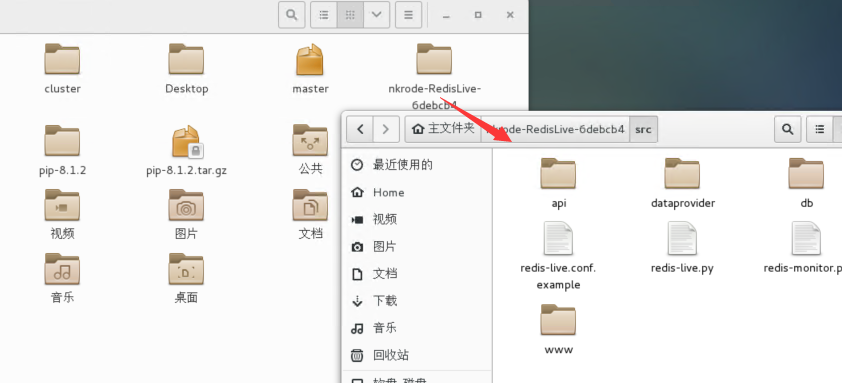The width and height of the screenshot is (842, 383).
Task: Open the 视频 folder icon in back window
Action: 62,205
